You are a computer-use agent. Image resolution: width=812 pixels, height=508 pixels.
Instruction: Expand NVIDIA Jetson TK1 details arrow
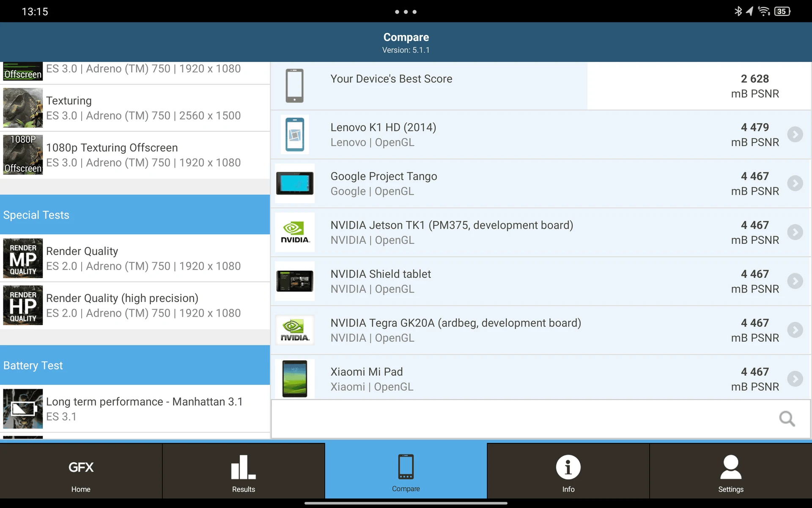[795, 232]
